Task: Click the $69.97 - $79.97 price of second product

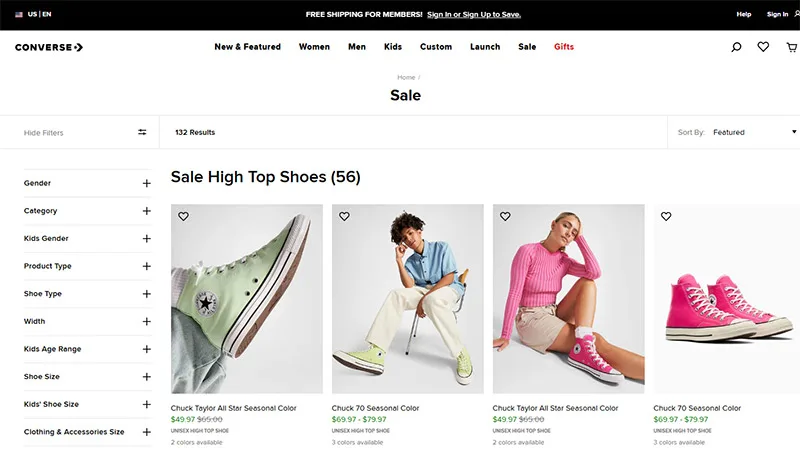Action: pyautogui.click(x=359, y=419)
